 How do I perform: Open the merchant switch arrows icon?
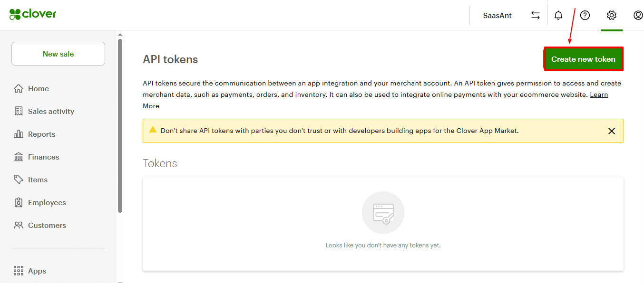click(x=536, y=15)
